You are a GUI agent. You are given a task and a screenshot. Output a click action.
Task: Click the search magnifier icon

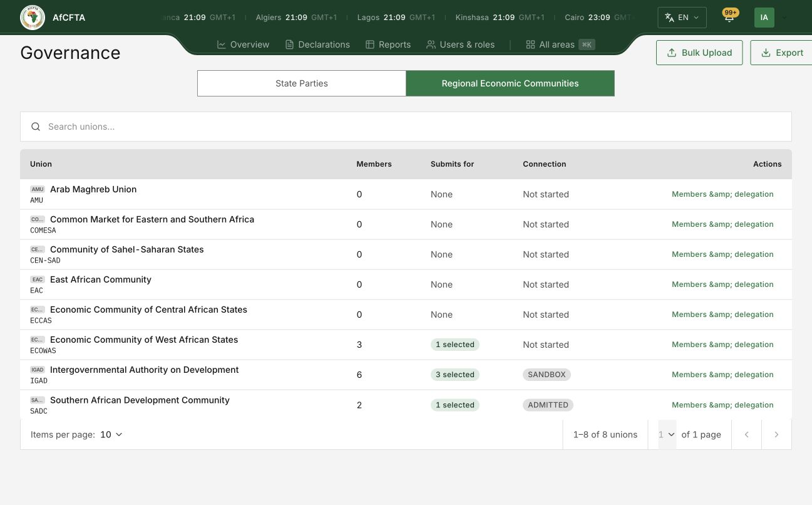(36, 127)
